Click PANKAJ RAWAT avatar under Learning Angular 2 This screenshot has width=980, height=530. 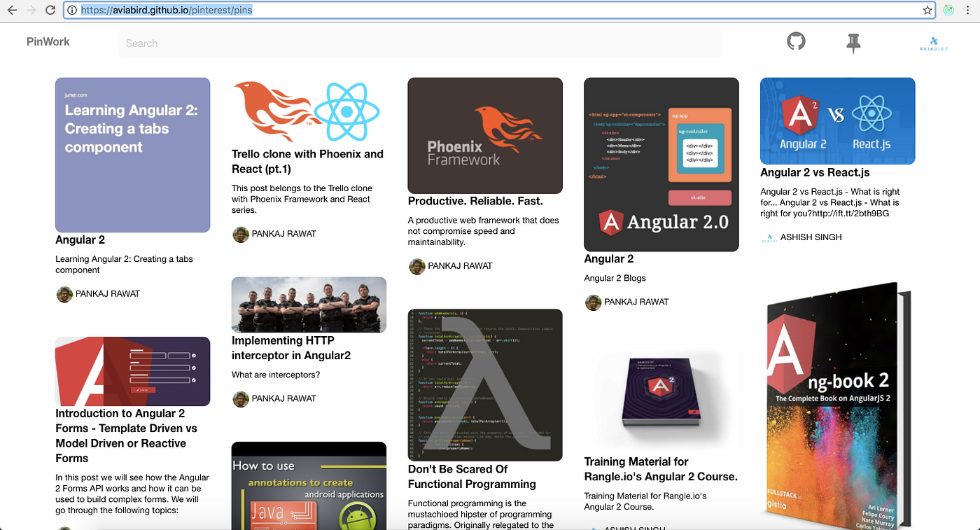pyautogui.click(x=64, y=293)
